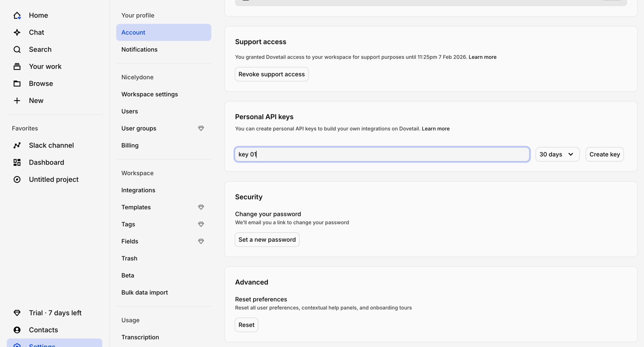
Task: Open Learn more link for Personal API keys
Action: (436, 129)
